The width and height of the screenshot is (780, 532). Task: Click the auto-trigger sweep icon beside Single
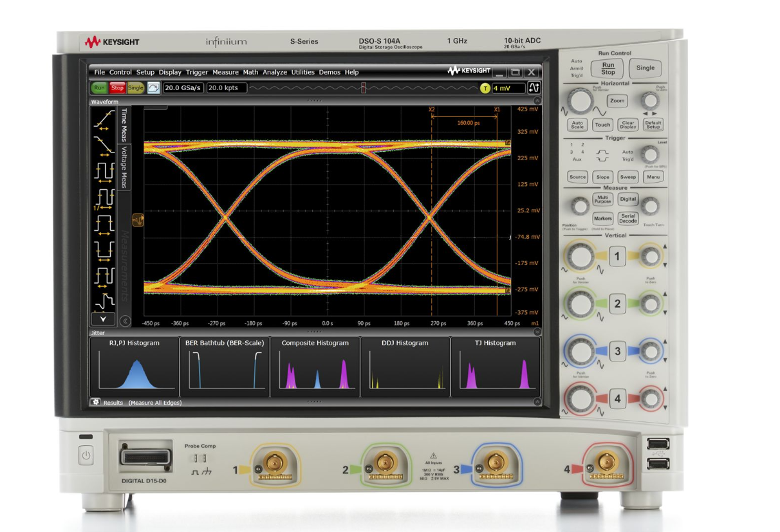(x=154, y=88)
